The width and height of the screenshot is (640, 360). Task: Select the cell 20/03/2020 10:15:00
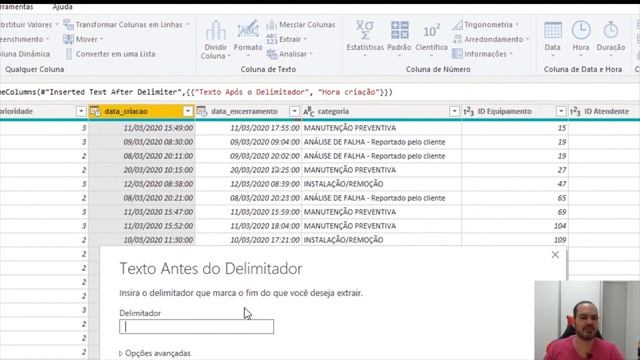point(142,170)
